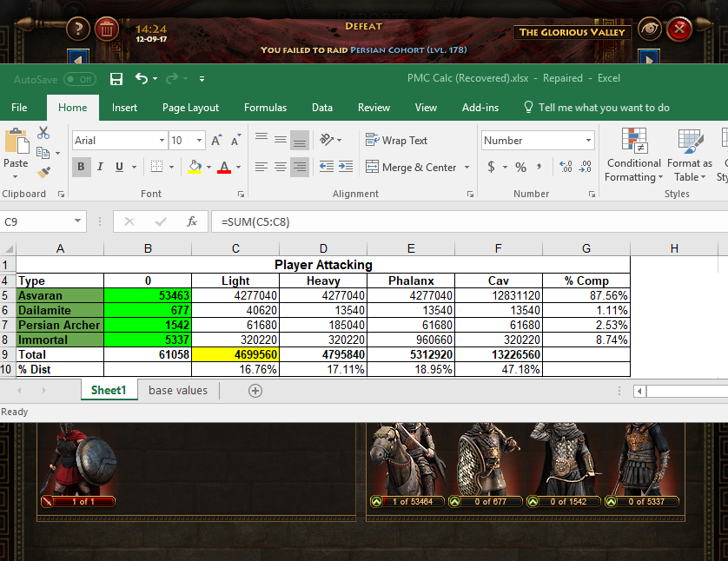Open the font size dropdown
Viewport: 728px width, 561px height.
[x=199, y=140]
